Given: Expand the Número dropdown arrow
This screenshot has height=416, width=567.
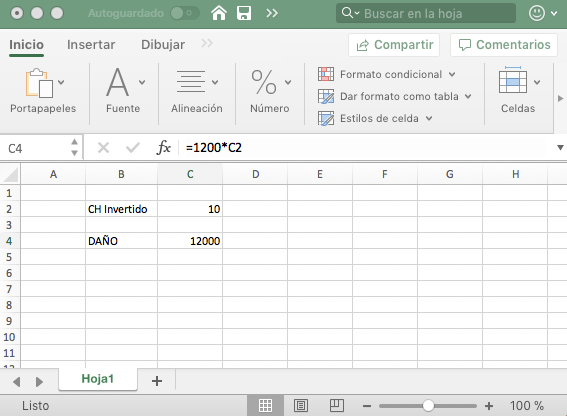Looking at the screenshot, I should click(288, 82).
